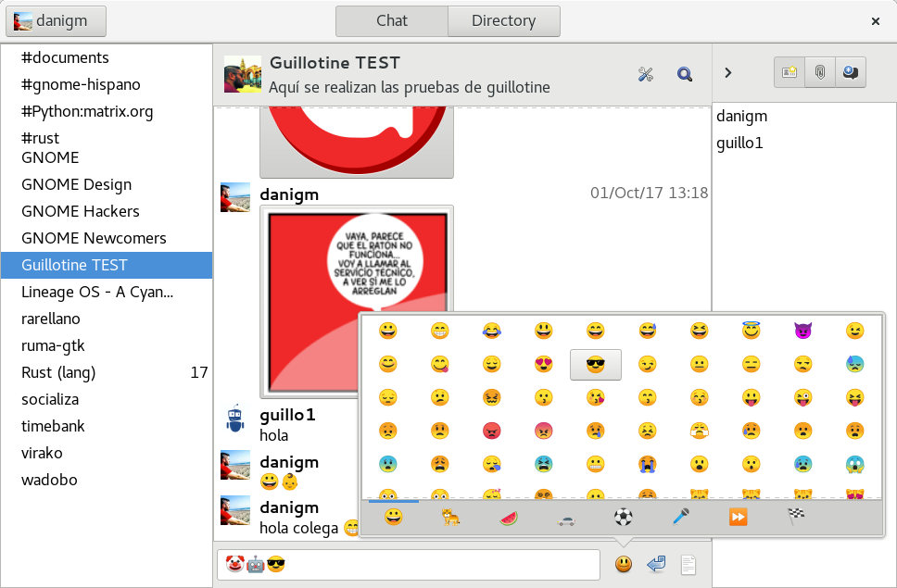Switch to animals emoji category tiger

click(x=450, y=517)
